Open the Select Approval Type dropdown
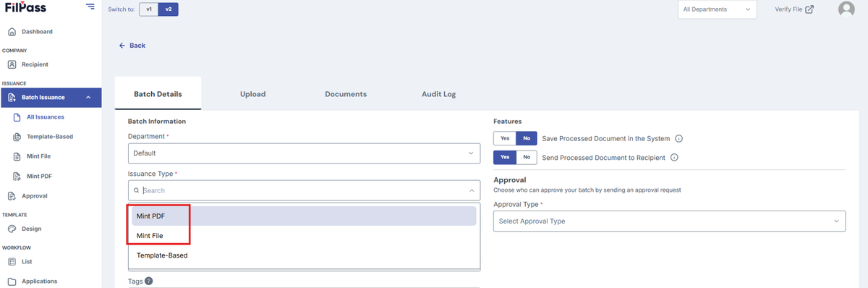868x288 pixels. (669, 221)
